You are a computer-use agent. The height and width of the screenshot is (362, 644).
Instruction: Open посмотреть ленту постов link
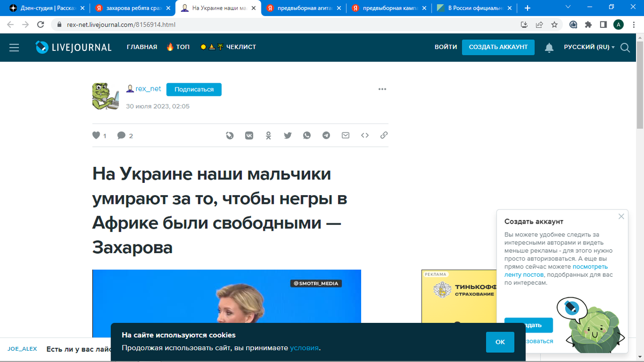click(x=556, y=270)
